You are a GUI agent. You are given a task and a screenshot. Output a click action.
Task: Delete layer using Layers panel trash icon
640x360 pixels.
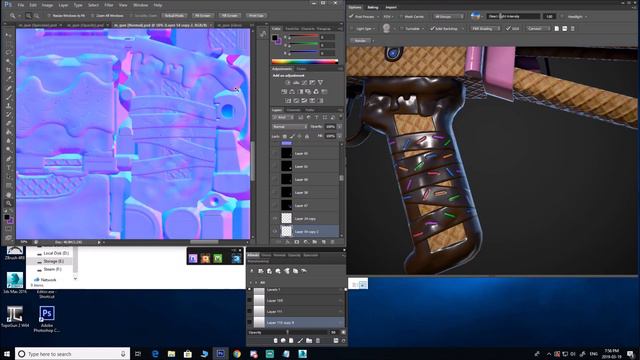(x=333, y=242)
